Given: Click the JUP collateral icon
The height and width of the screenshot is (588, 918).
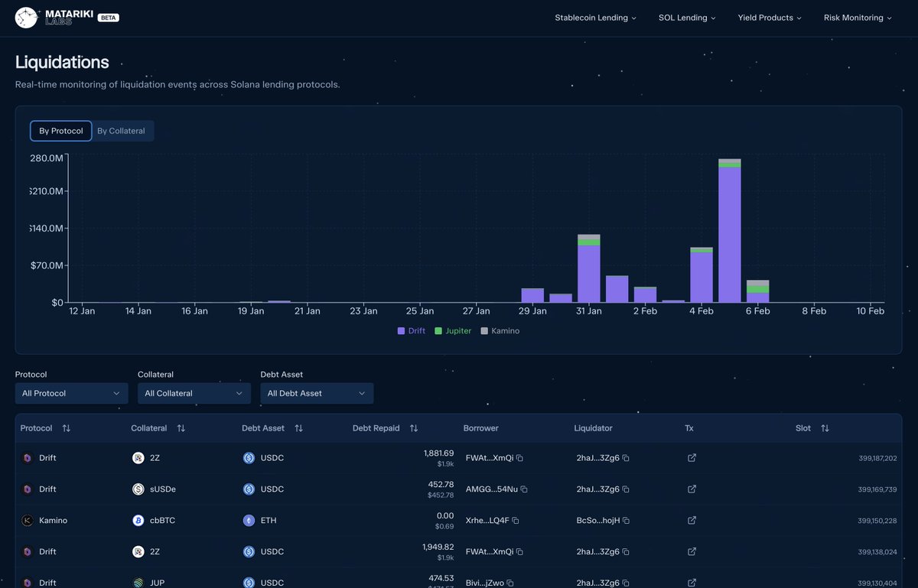Looking at the screenshot, I should 138,583.
